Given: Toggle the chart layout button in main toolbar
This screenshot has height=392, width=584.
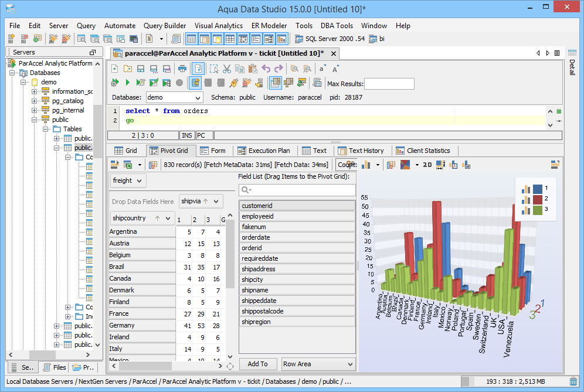Looking at the screenshot, I should (281, 38).
